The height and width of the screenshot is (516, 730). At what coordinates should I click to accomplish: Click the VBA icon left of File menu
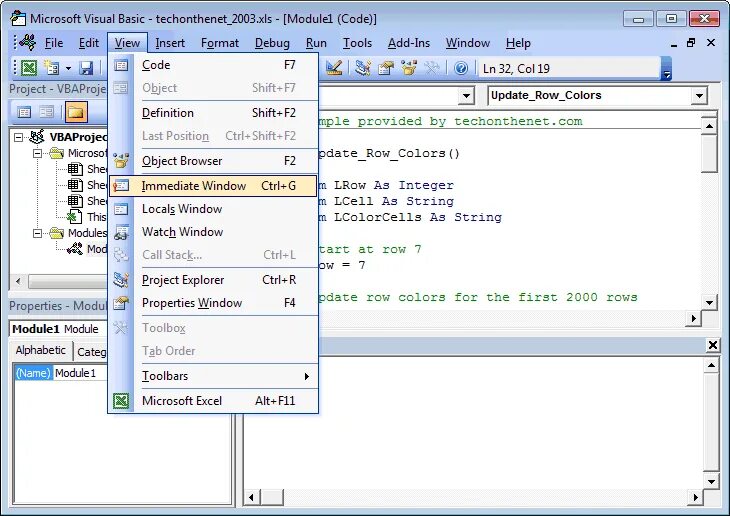[27, 42]
